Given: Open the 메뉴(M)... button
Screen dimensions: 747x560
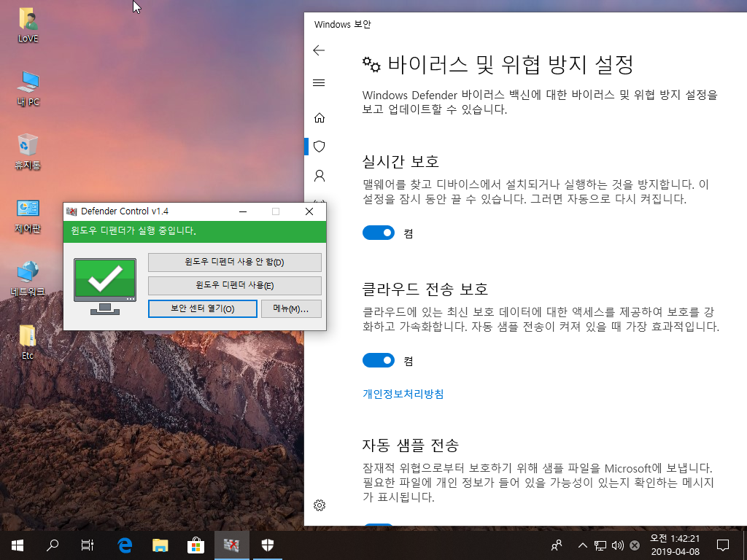Looking at the screenshot, I should coord(291,308).
